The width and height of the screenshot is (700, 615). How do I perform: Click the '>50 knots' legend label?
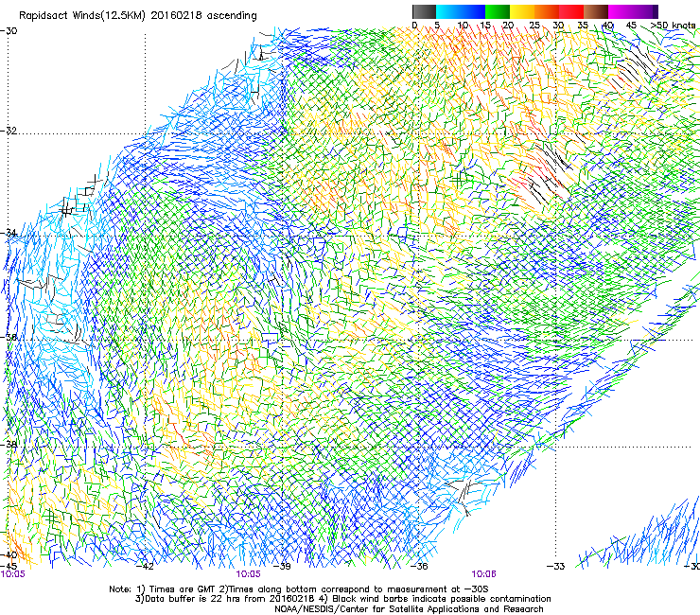tap(673, 25)
